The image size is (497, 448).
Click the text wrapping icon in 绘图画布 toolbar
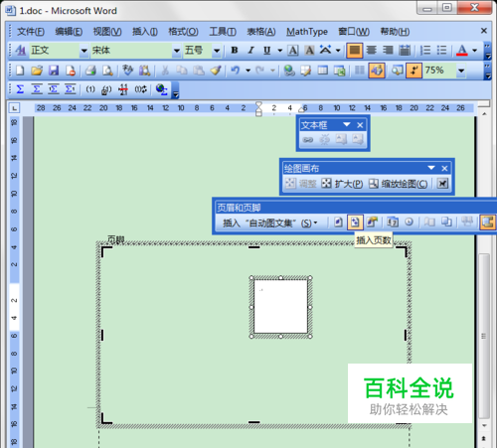pyautogui.click(x=442, y=183)
